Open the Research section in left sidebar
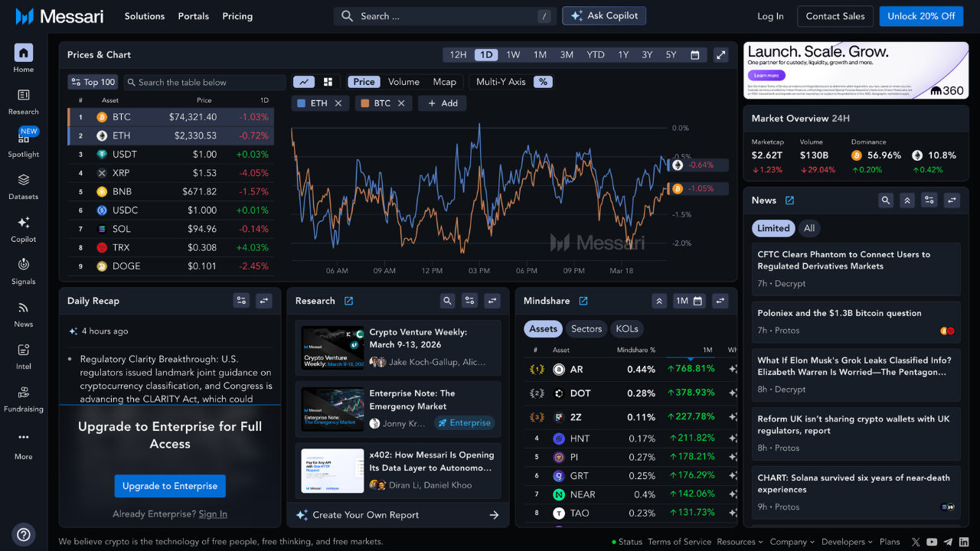Screen dimensions: 980x551 pyautogui.click(x=24, y=101)
